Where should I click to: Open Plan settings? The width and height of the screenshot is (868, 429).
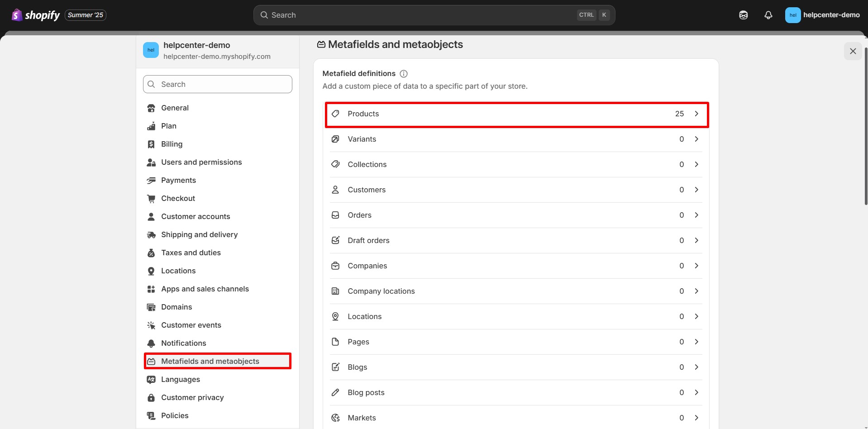click(x=218, y=126)
